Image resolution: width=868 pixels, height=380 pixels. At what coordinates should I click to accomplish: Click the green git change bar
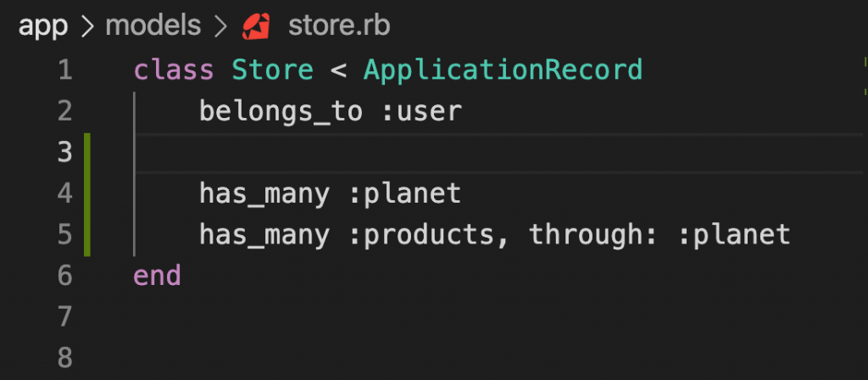87,194
